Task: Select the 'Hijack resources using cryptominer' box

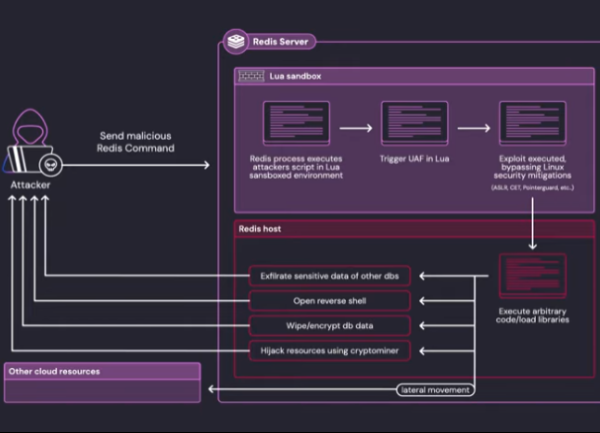Action: tap(329, 350)
